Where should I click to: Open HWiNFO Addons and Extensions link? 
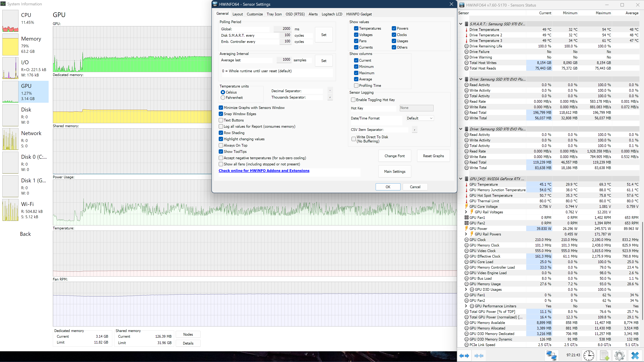[264, 171]
